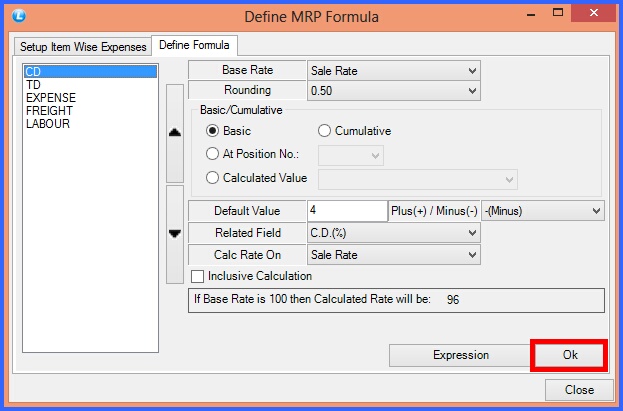Open the Calc Rate On dropdown
This screenshot has height=411, width=623.
(x=394, y=255)
